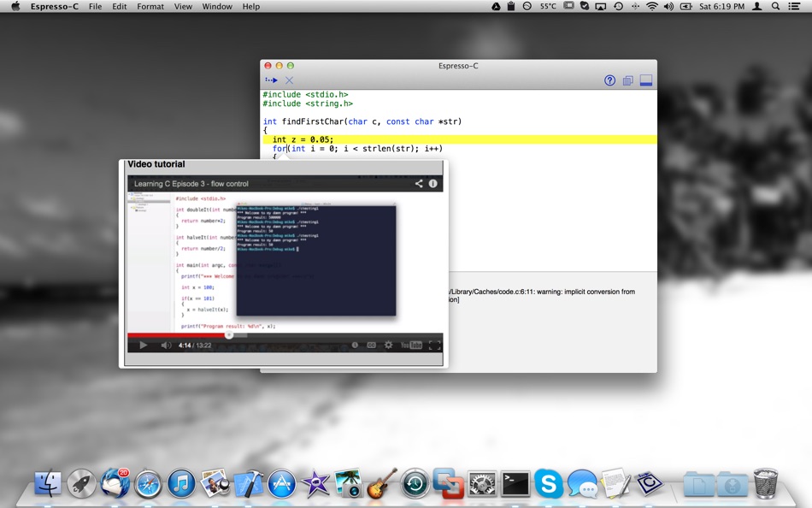Open the Format menu
Image resolution: width=812 pixels, height=508 pixels.
pos(150,6)
